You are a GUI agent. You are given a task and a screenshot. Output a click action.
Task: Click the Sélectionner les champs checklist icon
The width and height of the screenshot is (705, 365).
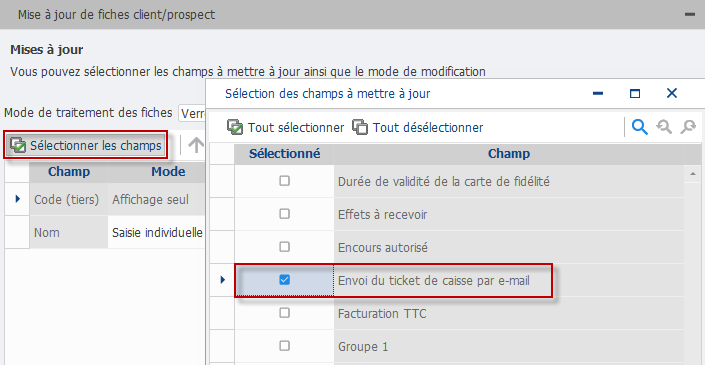18,146
